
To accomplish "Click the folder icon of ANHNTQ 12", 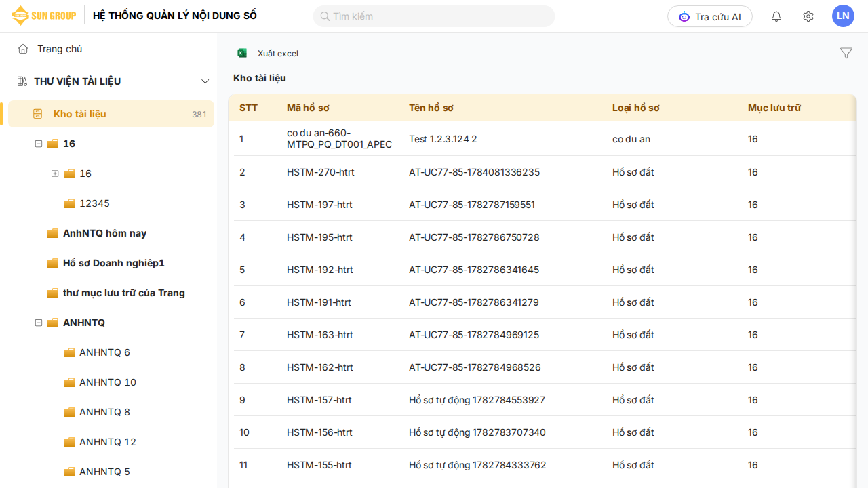I will click(69, 442).
